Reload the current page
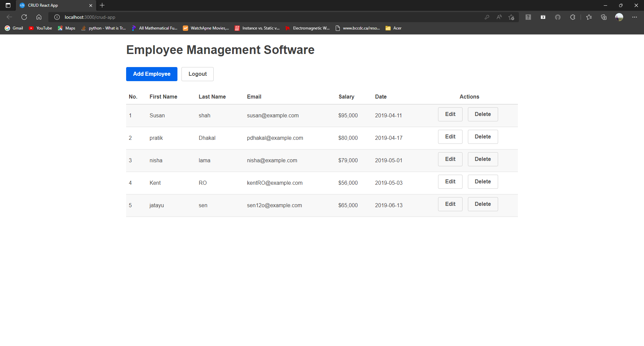 [24, 17]
